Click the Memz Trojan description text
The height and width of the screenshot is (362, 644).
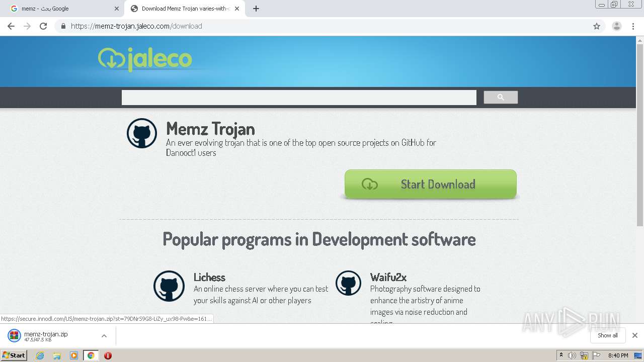point(301,148)
